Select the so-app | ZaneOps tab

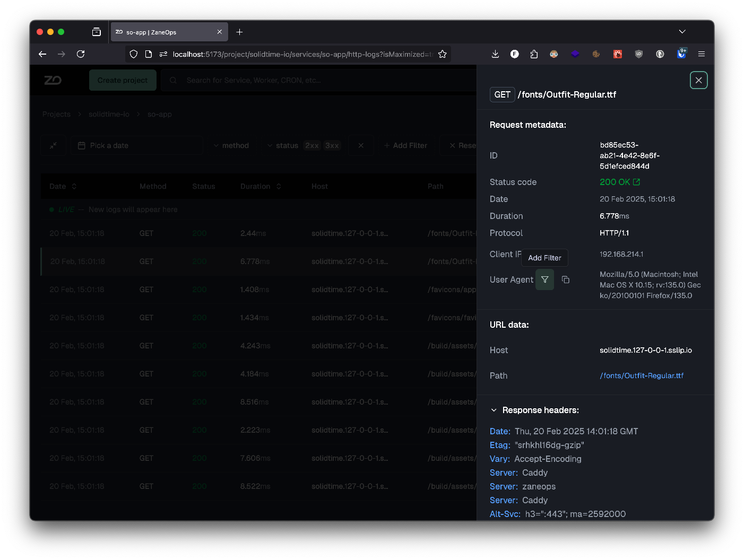[x=169, y=32]
